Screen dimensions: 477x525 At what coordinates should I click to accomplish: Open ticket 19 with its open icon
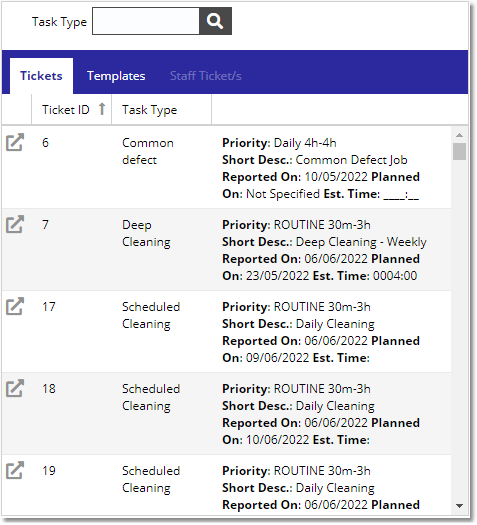click(15, 470)
